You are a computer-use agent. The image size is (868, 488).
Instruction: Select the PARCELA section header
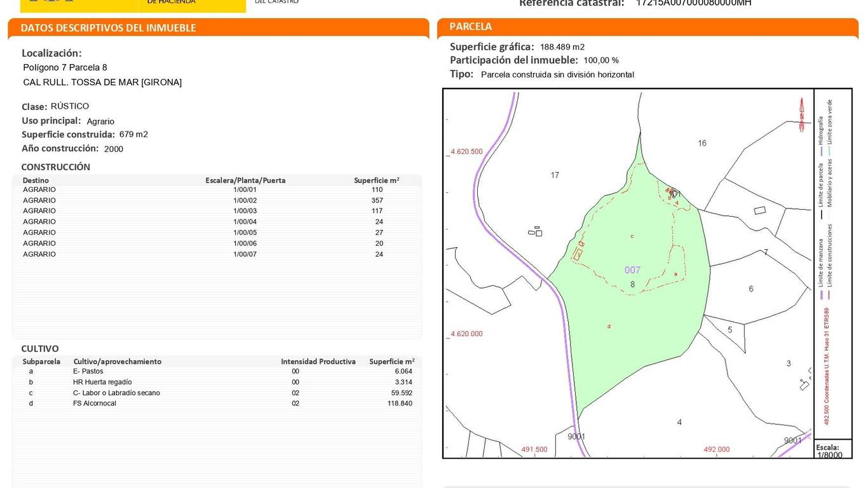coord(471,27)
